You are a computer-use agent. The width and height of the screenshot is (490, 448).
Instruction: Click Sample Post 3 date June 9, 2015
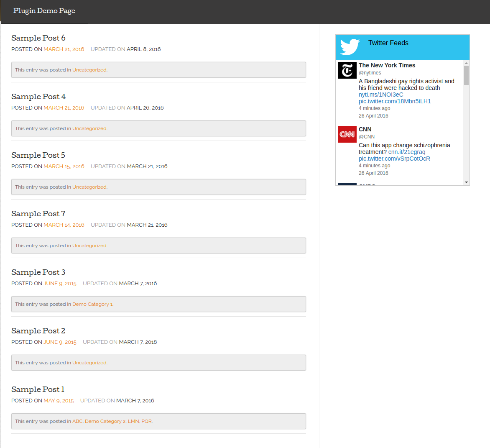point(60,284)
